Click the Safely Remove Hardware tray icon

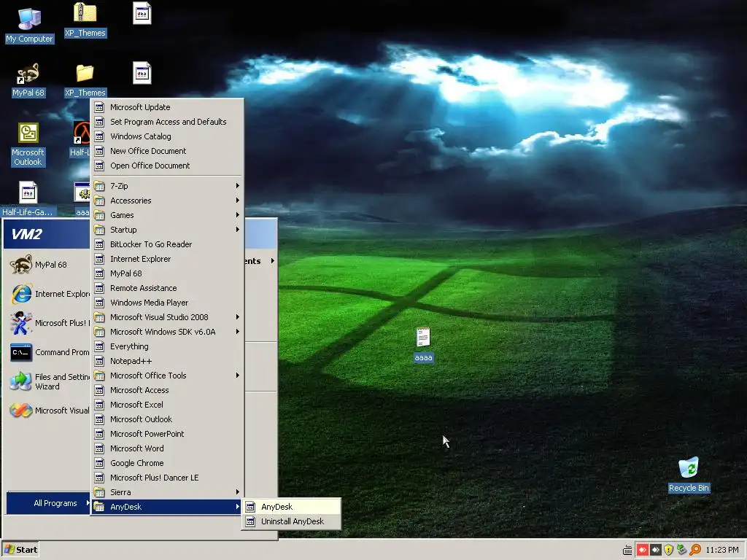[x=682, y=550]
